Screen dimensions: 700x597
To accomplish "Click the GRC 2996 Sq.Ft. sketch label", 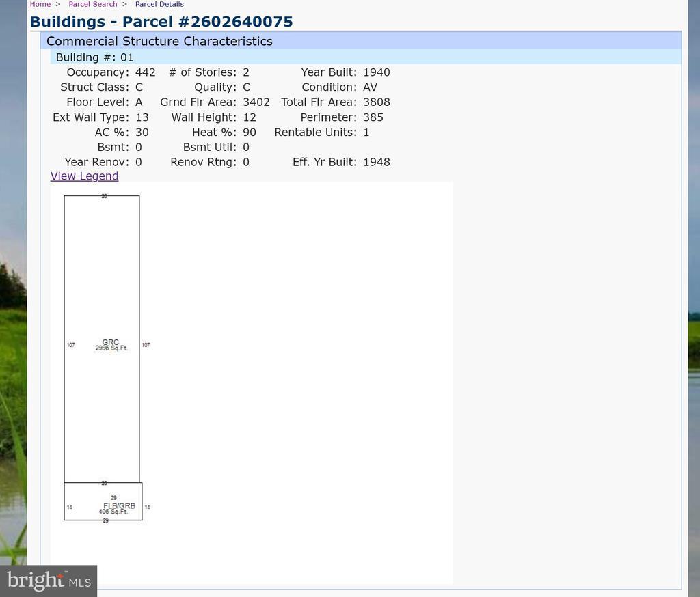I will click(x=111, y=345).
